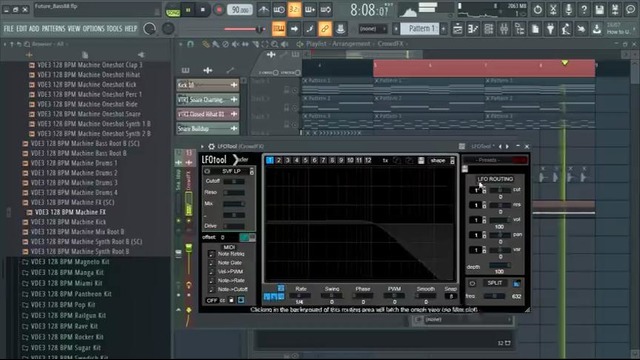Open LFOtool window options arrow menu
The image size is (640, 360).
(x=202, y=146)
